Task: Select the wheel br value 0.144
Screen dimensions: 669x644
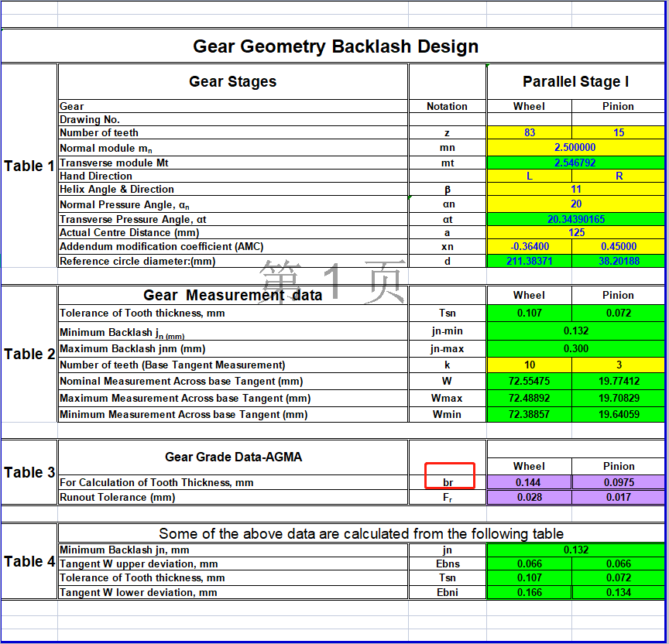Action: tap(529, 482)
